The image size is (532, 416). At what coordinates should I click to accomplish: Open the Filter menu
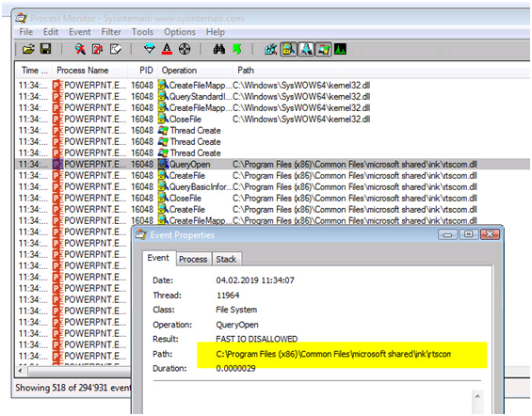111,32
